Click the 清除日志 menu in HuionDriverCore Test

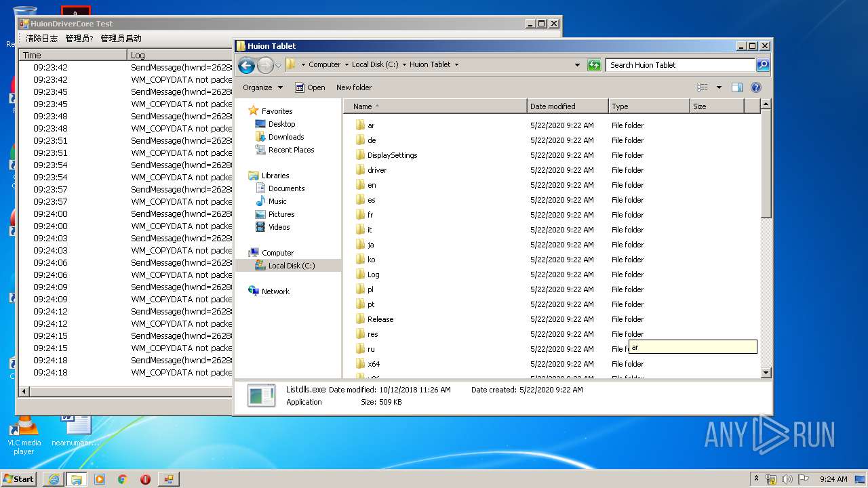tap(41, 39)
